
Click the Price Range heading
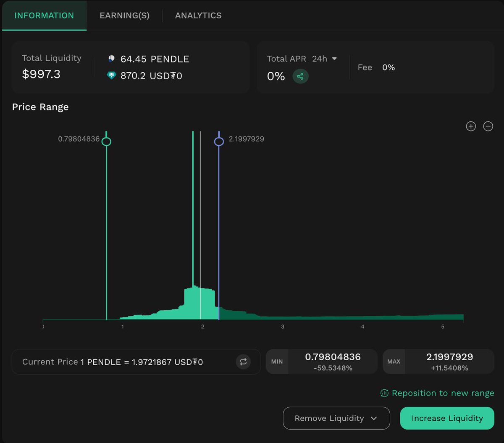coord(40,107)
